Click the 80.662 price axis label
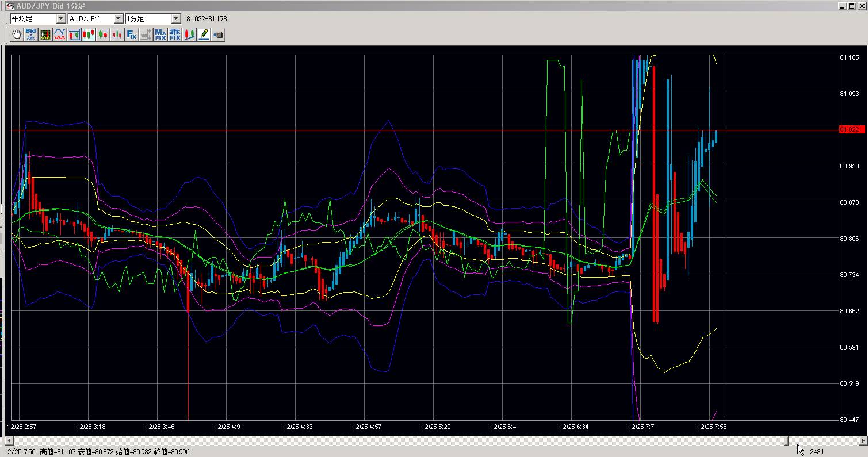Viewport: 868px width, 457px height. [x=850, y=311]
